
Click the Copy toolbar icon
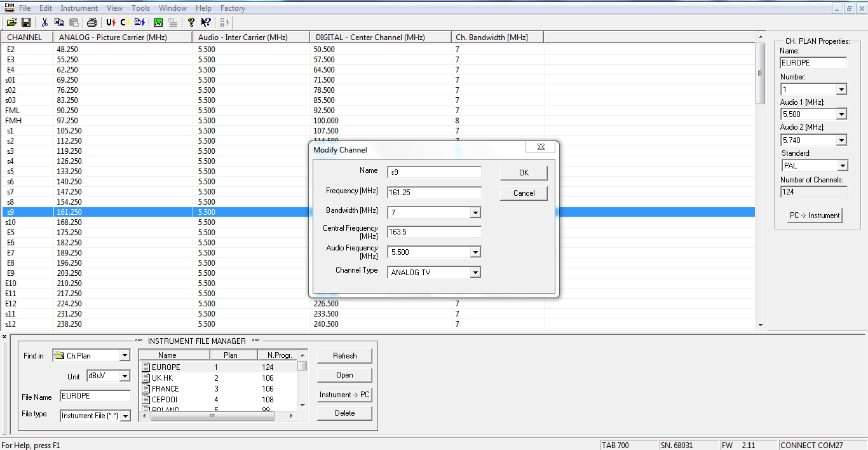[60, 22]
